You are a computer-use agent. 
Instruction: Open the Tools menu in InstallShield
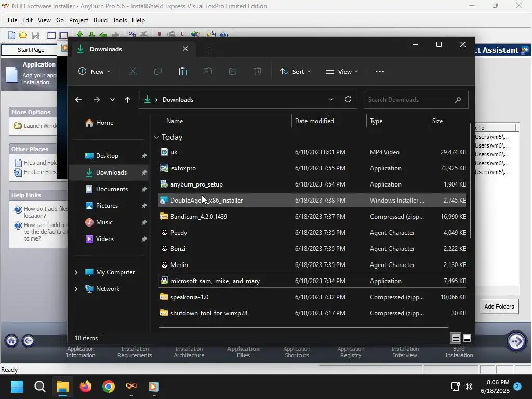coord(119,20)
